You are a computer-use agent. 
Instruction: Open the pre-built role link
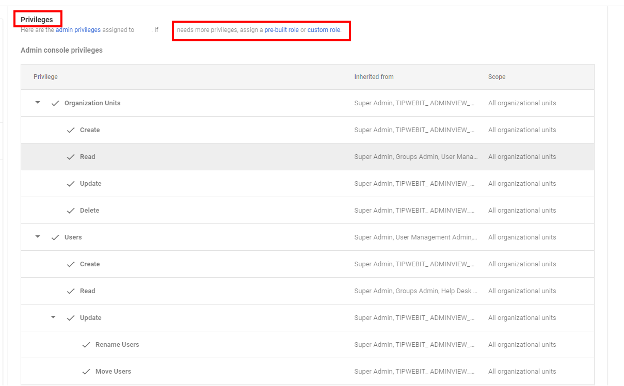(x=281, y=30)
